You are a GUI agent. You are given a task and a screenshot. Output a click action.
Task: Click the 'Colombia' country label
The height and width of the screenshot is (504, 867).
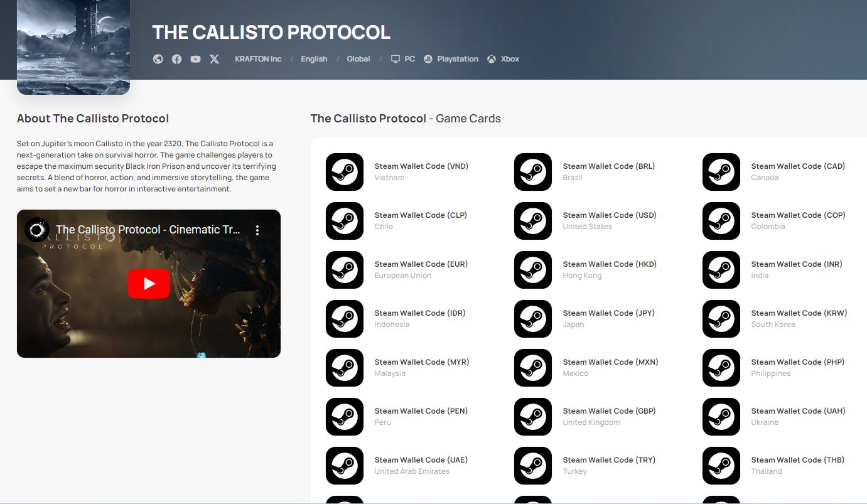click(x=768, y=227)
